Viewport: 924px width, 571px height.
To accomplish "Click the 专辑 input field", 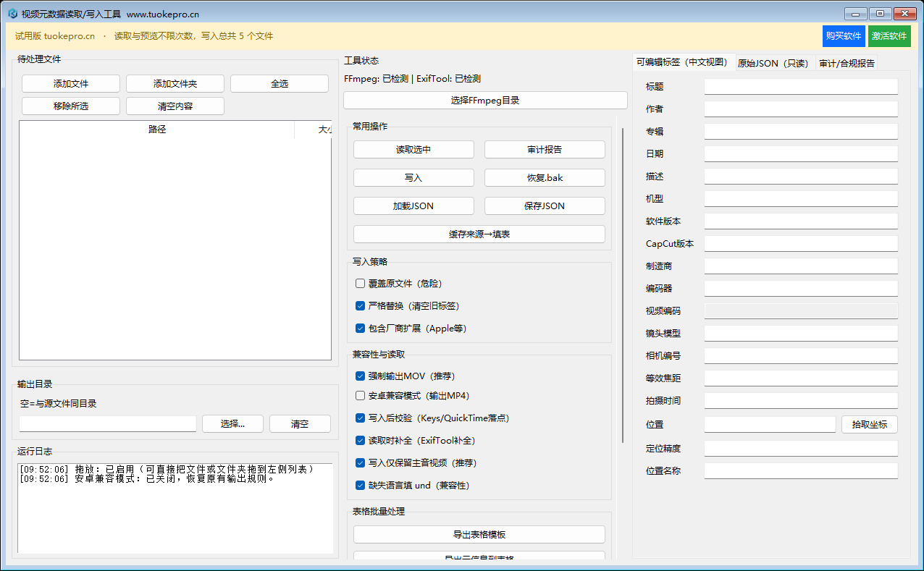I will [801, 132].
